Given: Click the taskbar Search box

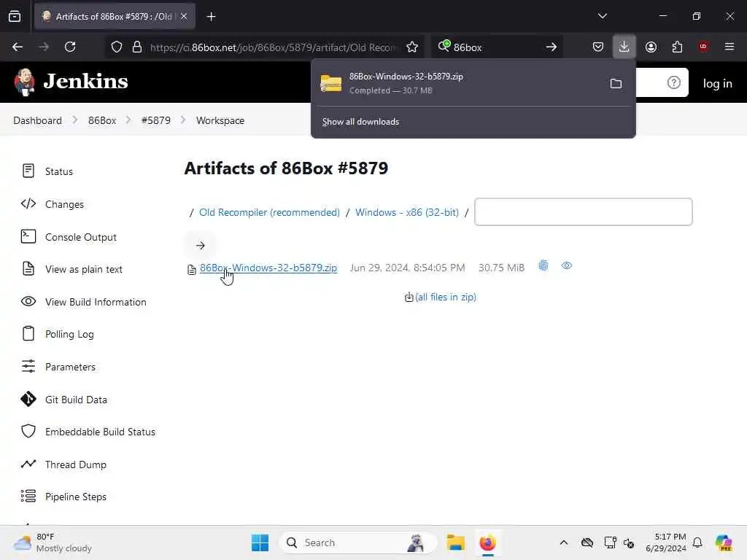Looking at the screenshot, I should pos(357,542).
